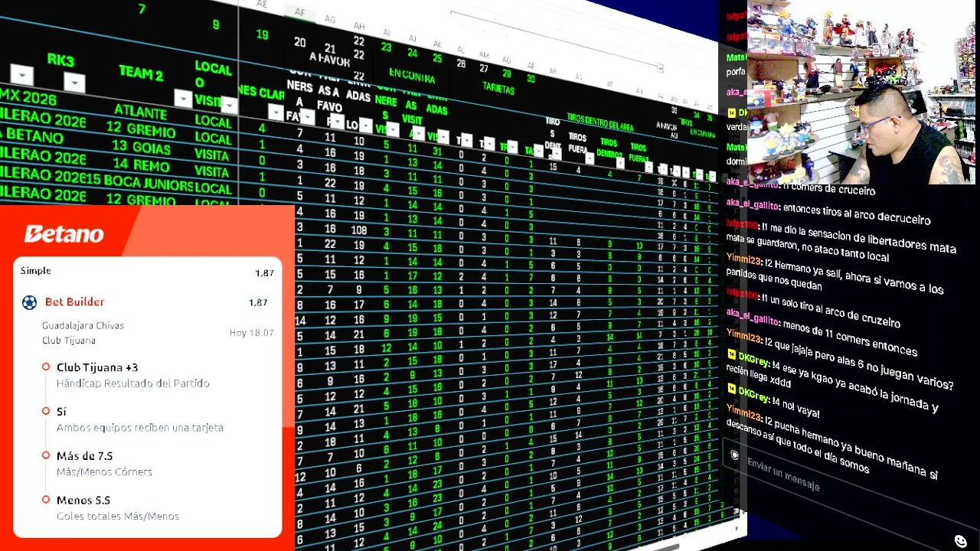Select spreadsheet column header AG
980x551 pixels.
tap(330, 19)
